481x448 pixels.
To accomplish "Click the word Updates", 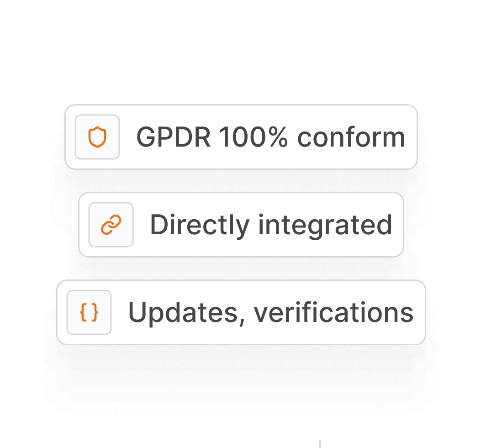I will 183,312.
